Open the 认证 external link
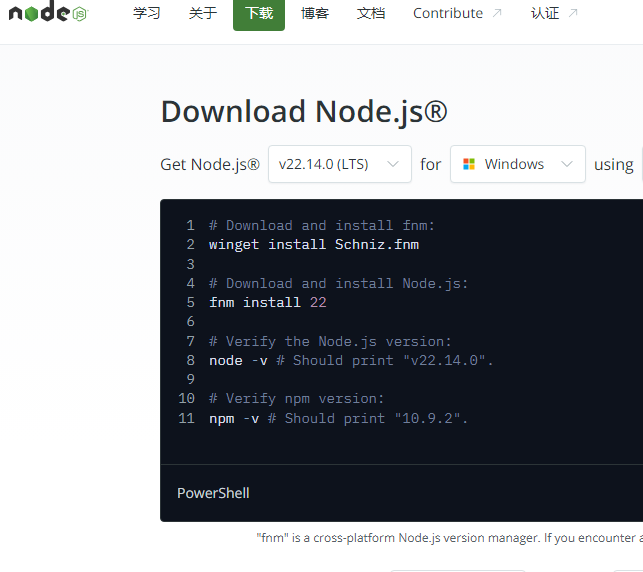Screen dimensions: 643x572 click(554, 13)
